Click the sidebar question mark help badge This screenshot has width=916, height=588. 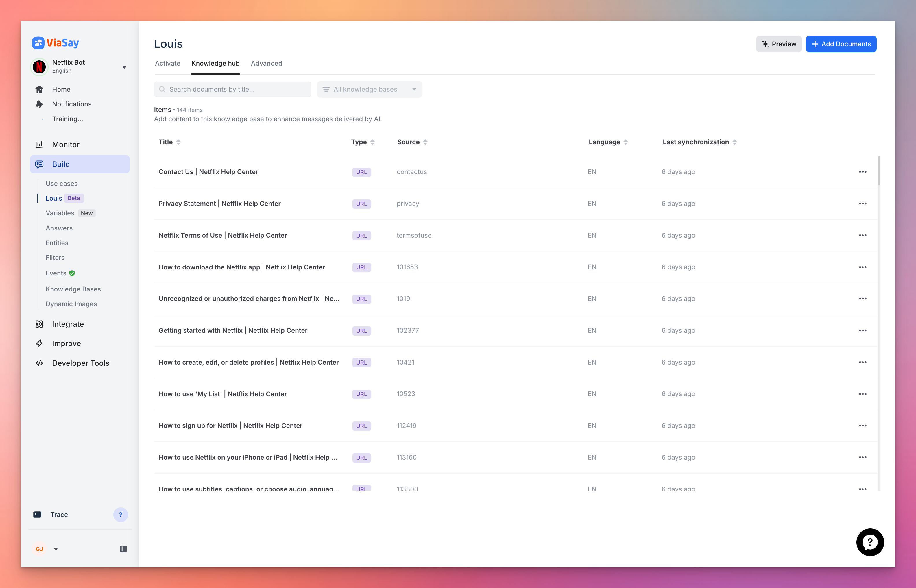coord(121,515)
